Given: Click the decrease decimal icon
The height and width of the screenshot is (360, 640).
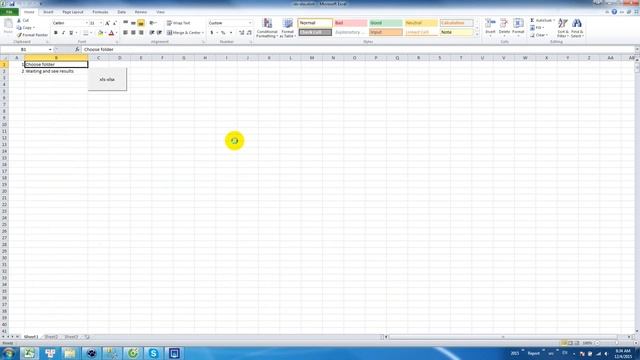Looking at the screenshot, I should [249, 33].
